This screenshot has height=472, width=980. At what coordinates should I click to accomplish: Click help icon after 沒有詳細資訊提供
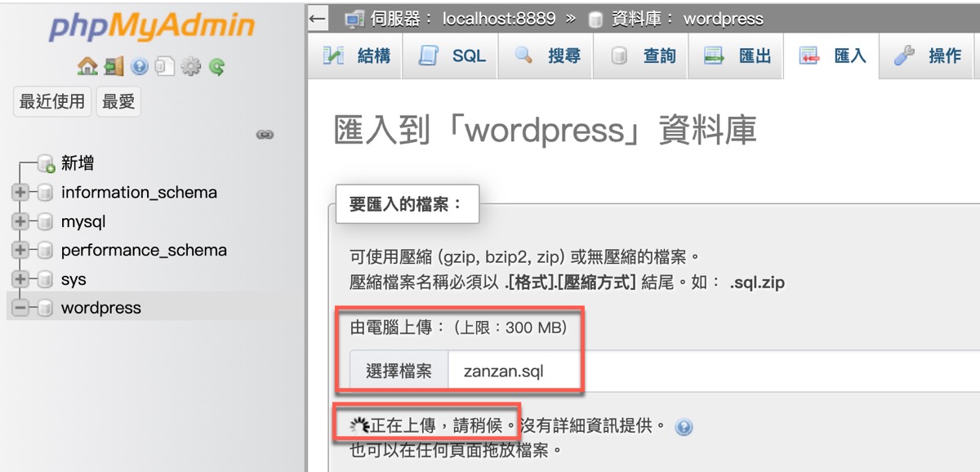[x=684, y=427]
